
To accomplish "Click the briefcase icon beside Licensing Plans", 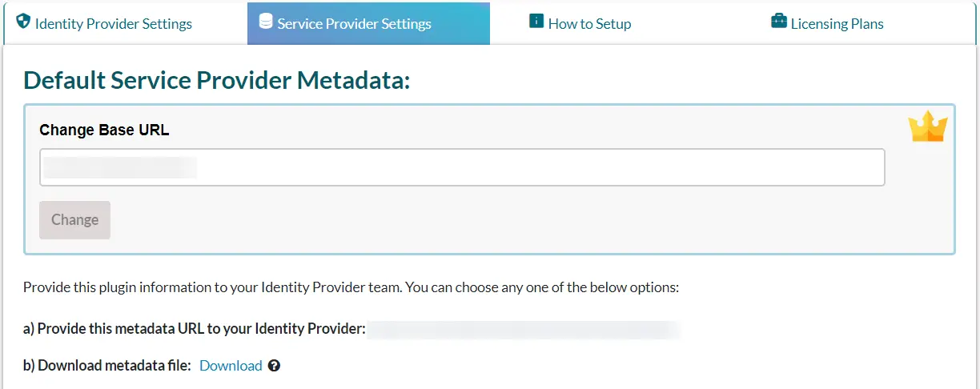I will 778,21.
